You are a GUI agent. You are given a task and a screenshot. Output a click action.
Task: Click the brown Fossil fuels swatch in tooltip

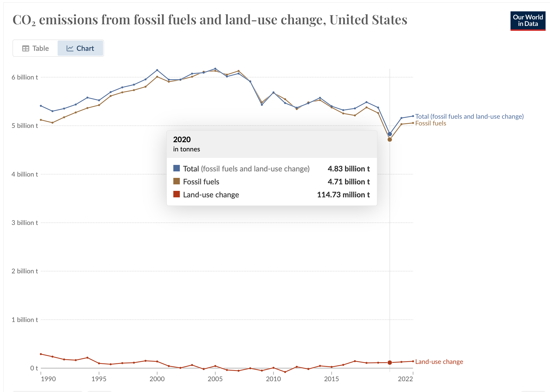pos(177,181)
